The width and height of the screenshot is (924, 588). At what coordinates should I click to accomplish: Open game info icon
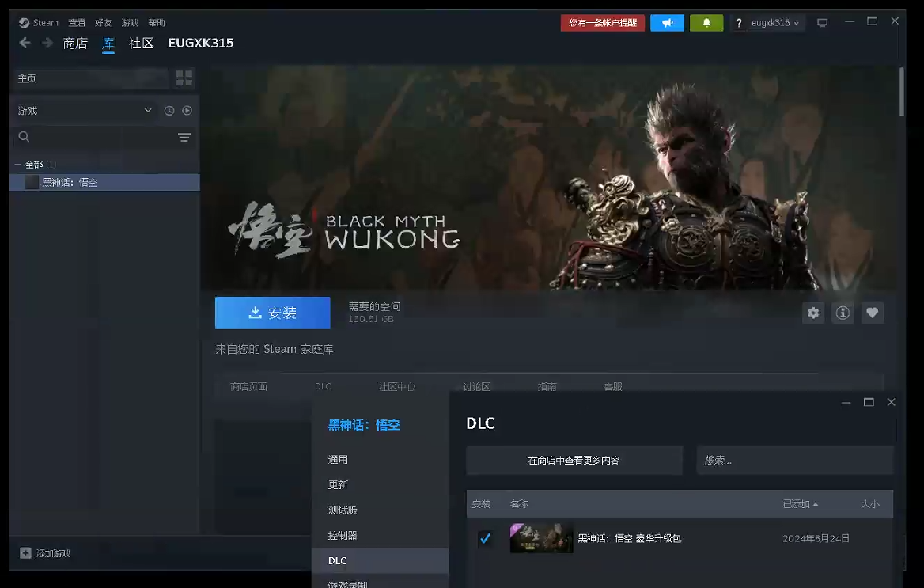[843, 313]
